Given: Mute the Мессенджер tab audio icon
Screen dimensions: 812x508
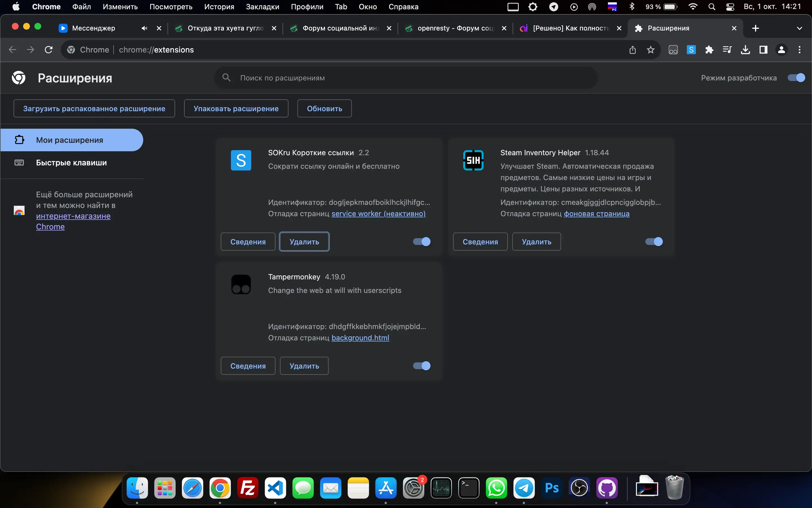Looking at the screenshot, I should 144,28.
